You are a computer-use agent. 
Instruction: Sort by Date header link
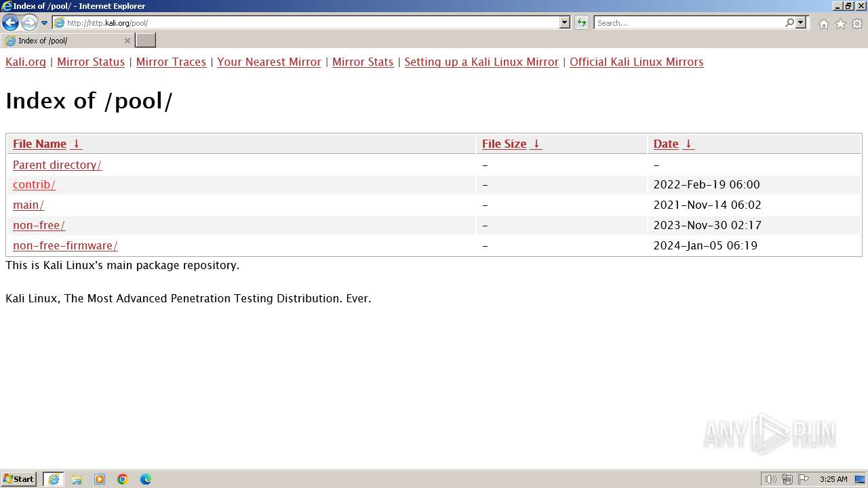[x=666, y=144]
